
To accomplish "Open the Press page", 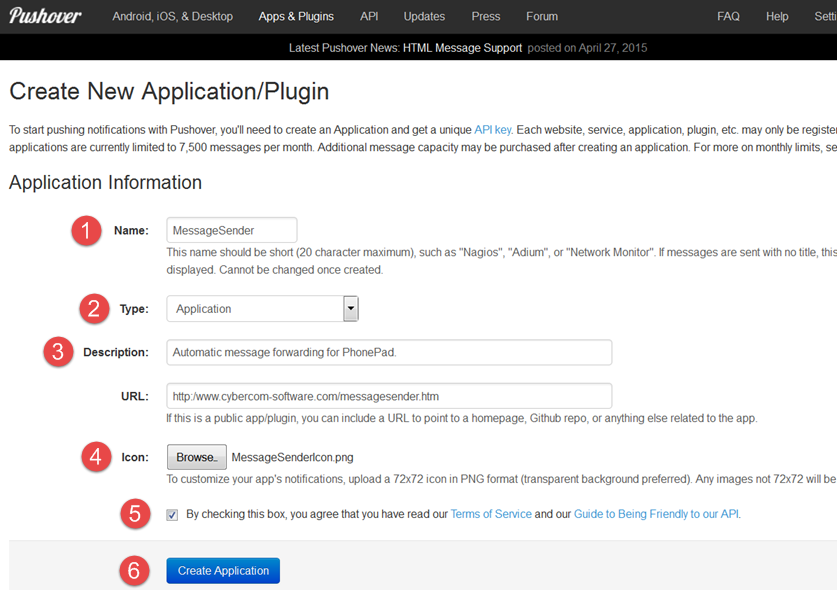I will coord(486,17).
